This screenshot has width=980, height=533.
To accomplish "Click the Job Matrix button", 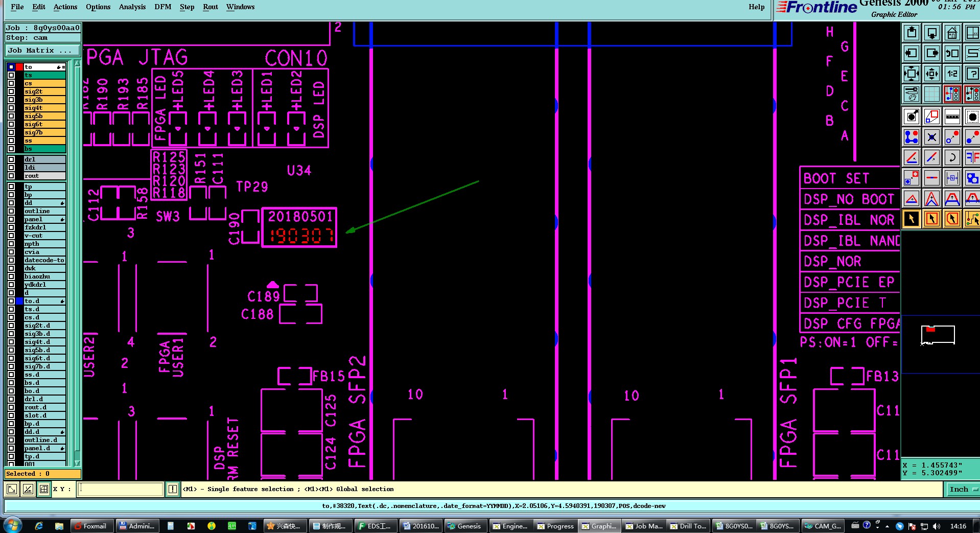I will (43, 50).
